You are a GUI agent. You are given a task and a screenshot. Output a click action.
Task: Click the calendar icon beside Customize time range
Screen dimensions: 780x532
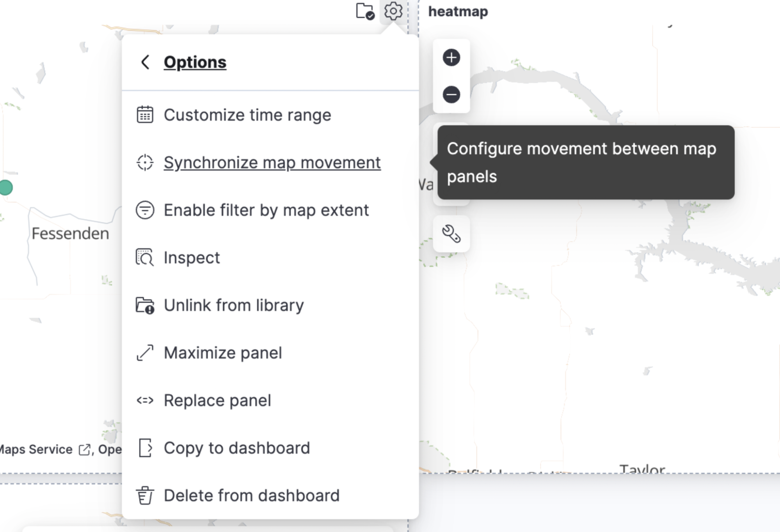tap(145, 114)
